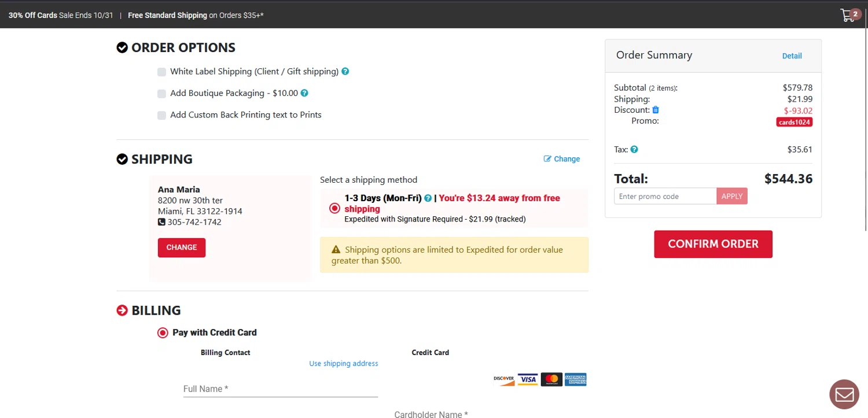
Task: Check Add Boutique Packaging option
Action: pyautogui.click(x=162, y=94)
